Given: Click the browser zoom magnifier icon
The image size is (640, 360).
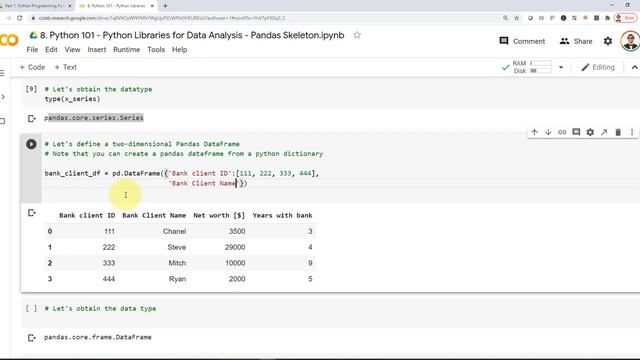Looking at the screenshot, I should (505, 18).
